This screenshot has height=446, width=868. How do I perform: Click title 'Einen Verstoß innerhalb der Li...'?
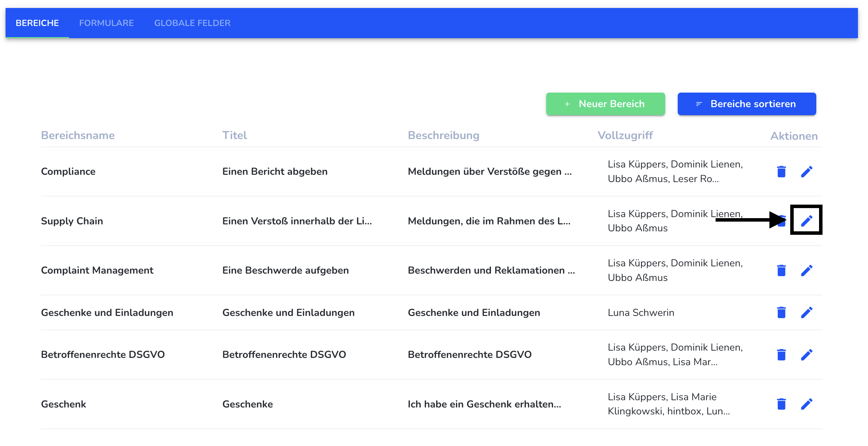(x=297, y=221)
